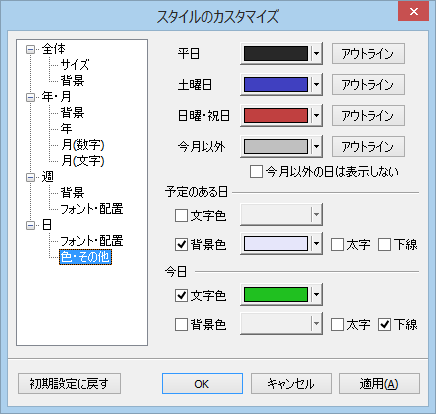Image resolution: width=436 pixels, height=414 pixels.
Task: Confirm with the OK button
Action: click(x=202, y=384)
